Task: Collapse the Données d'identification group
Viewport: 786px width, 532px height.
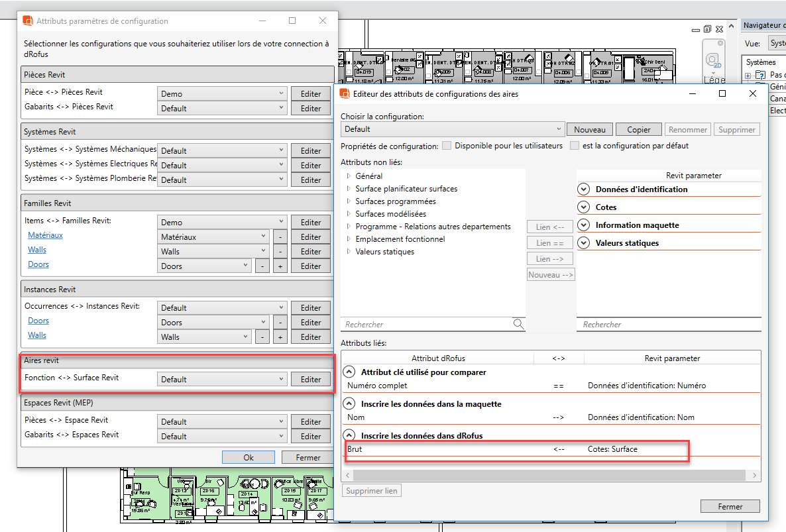Action: click(583, 189)
